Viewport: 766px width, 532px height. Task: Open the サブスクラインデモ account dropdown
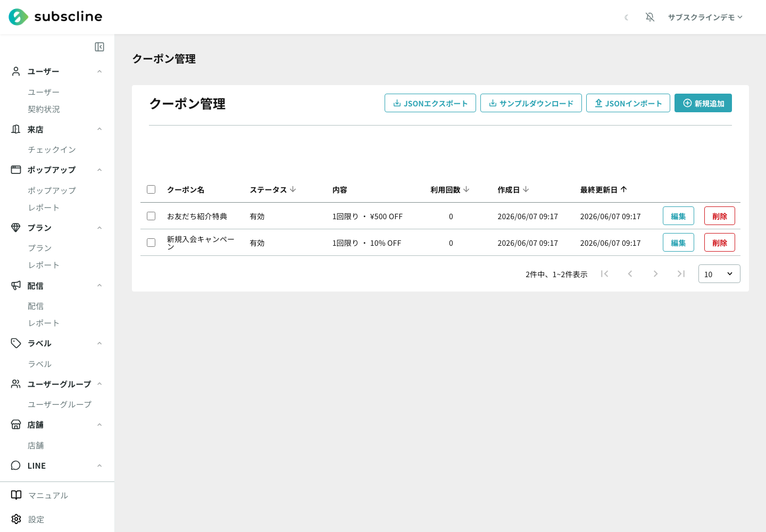click(x=705, y=17)
